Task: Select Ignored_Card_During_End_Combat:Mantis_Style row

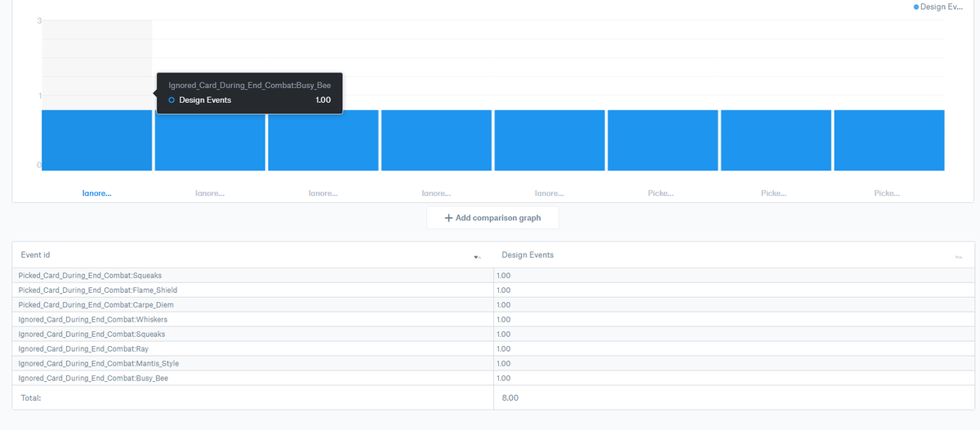Action: (493, 364)
